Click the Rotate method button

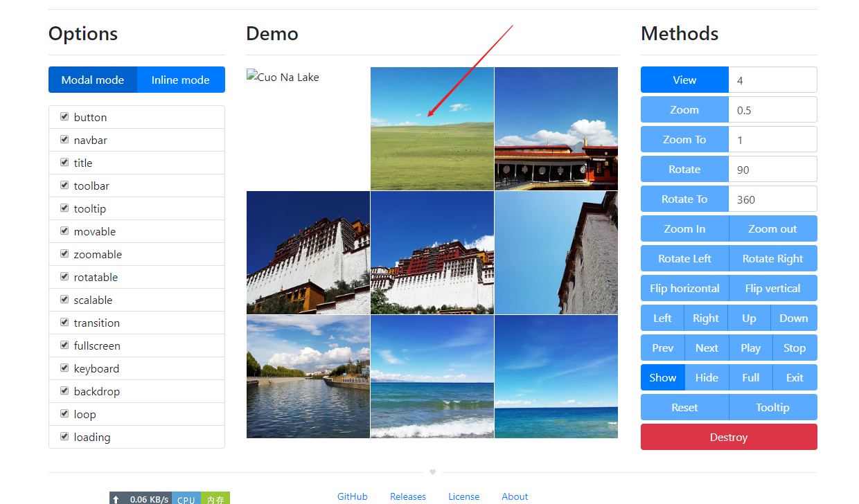pos(684,169)
